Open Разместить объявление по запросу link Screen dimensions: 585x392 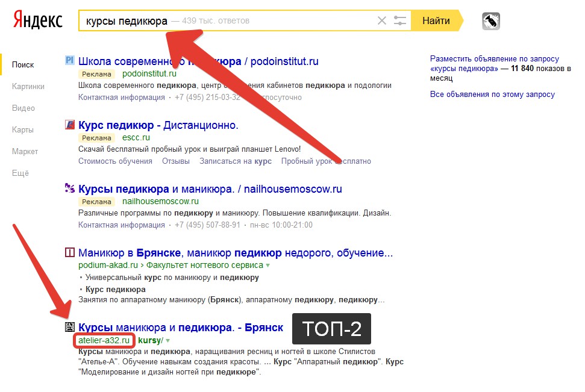[x=495, y=63]
